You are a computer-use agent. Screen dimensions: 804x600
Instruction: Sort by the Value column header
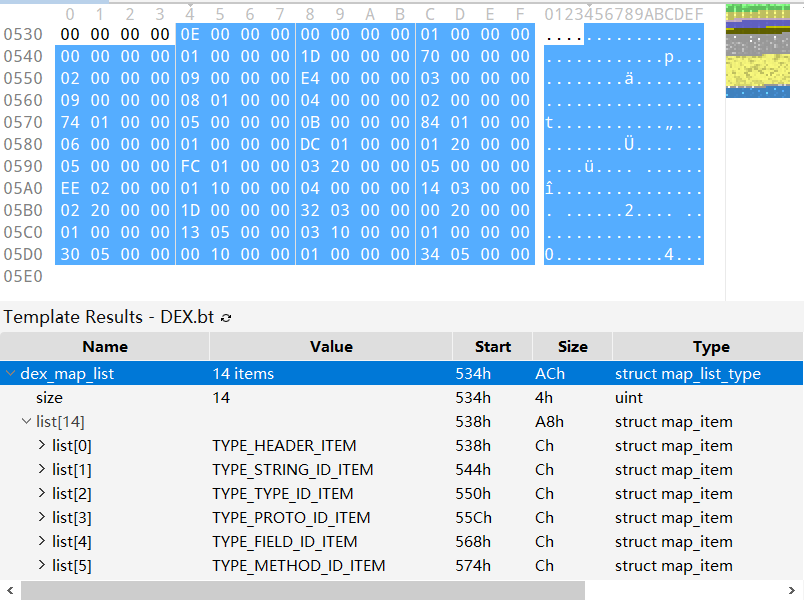click(x=331, y=347)
